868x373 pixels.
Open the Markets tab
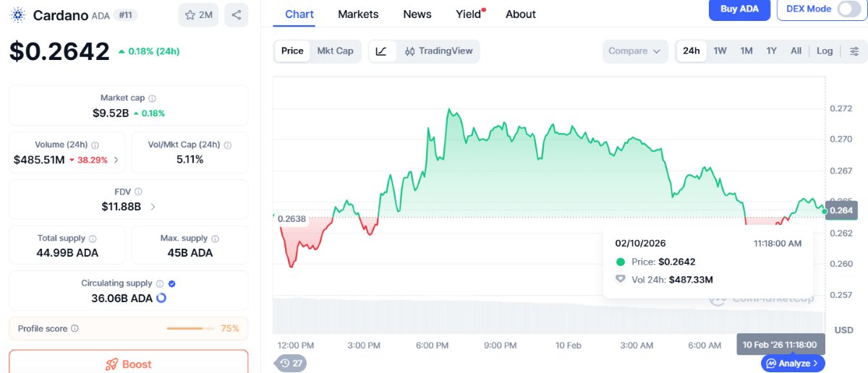pos(358,14)
